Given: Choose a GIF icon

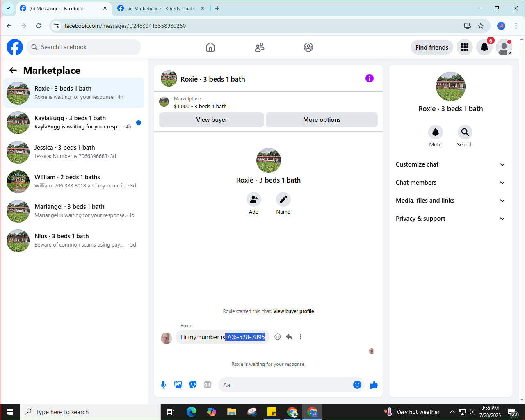Looking at the screenshot, I should click(208, 385).
